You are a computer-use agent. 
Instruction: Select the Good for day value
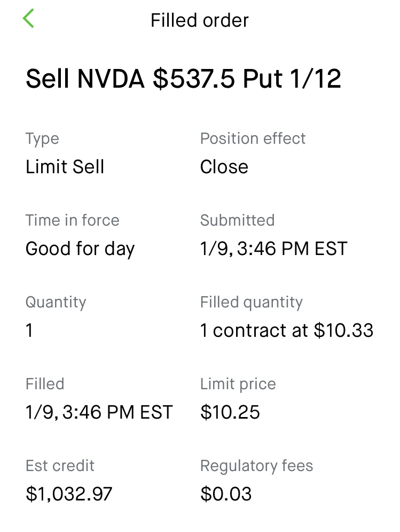click(x=80, y=249)
